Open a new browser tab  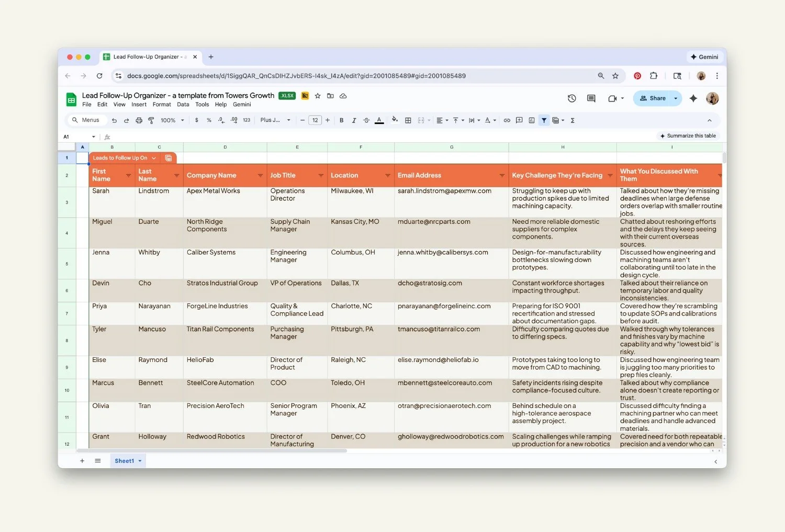[x=211, y=57]
